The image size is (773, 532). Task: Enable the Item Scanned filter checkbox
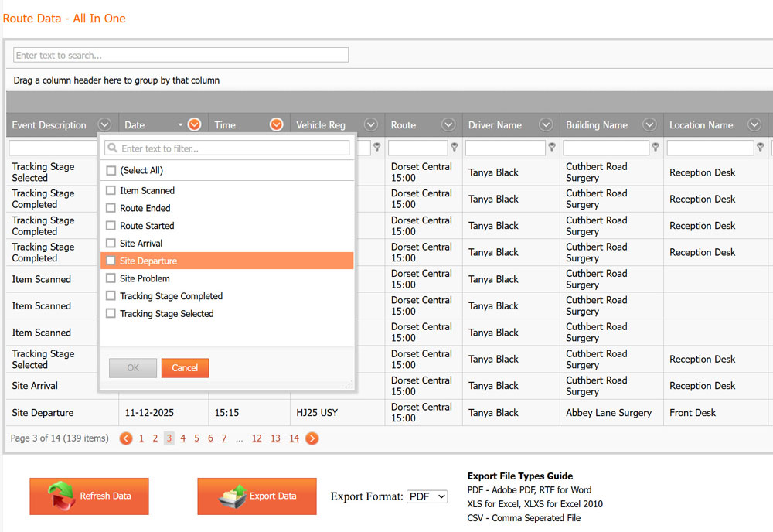[x=111, y=191]
